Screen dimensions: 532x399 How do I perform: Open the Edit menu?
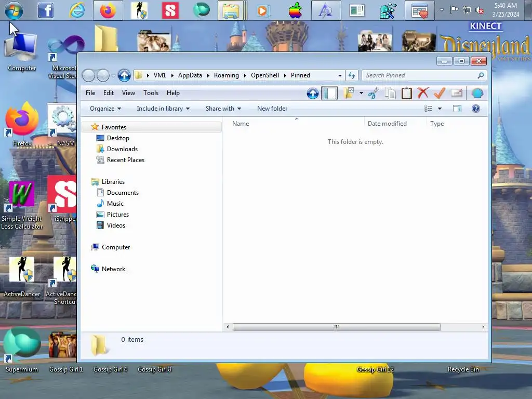click(x=109, y=93)
